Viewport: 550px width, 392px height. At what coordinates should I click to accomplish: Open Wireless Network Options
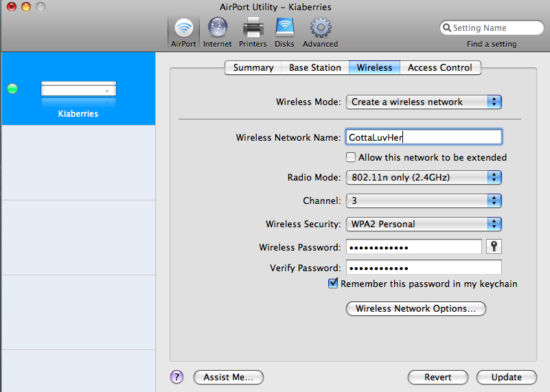(416, 308)
